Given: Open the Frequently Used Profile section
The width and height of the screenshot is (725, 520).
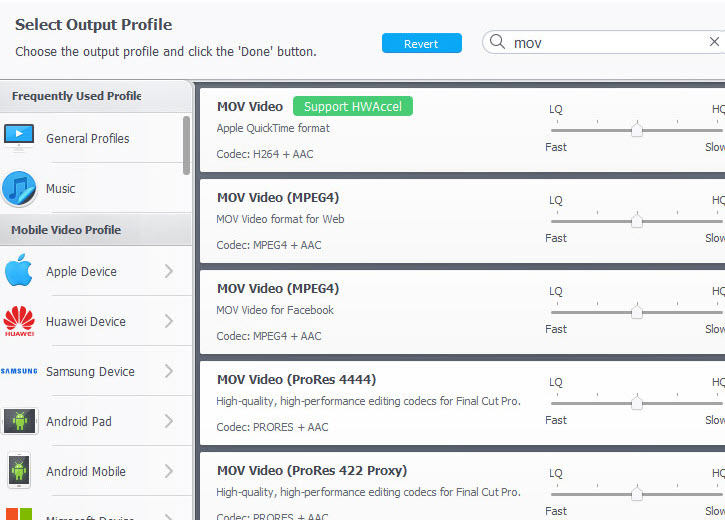Looking at the screenshot, I should pyautogui.click(x=76, y=96).
